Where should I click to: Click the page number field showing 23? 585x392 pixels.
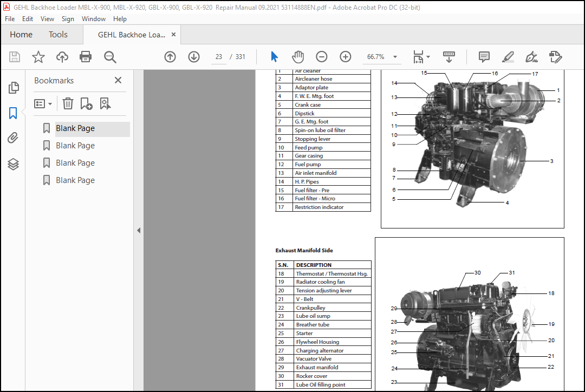pos(219,57)
